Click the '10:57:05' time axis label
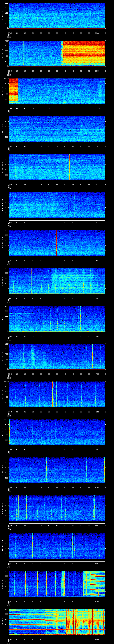The image size is (114, 644). pos(9,33)
